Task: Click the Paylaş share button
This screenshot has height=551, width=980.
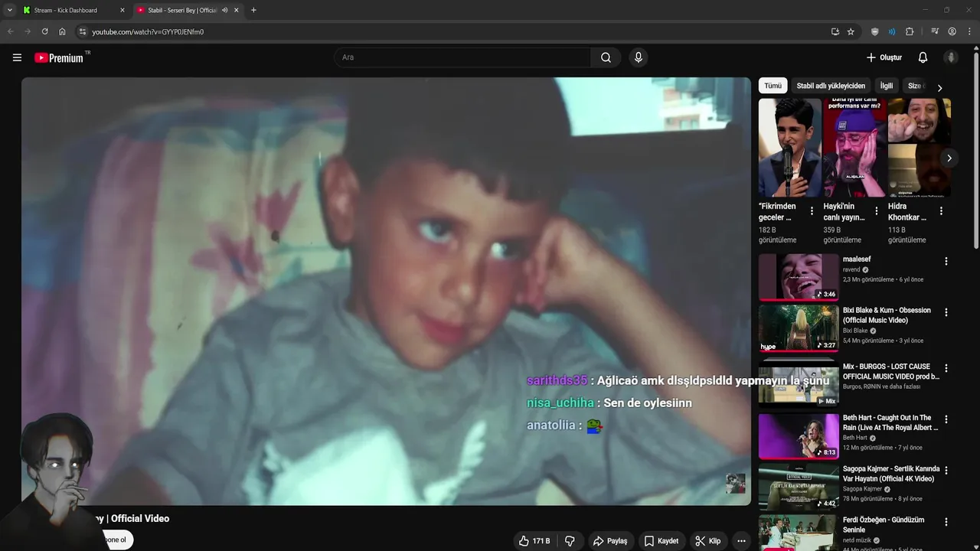Action: click(610, 541)
